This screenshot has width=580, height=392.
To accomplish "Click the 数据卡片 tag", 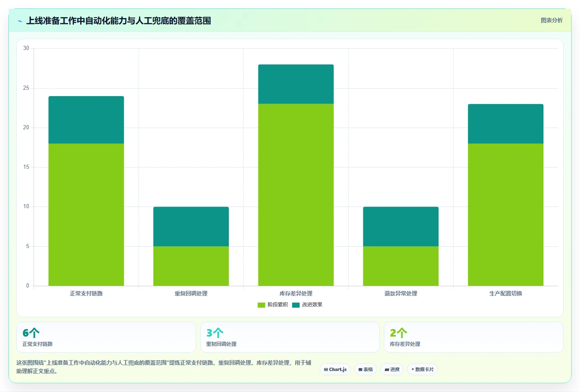I will pos(423,369).
